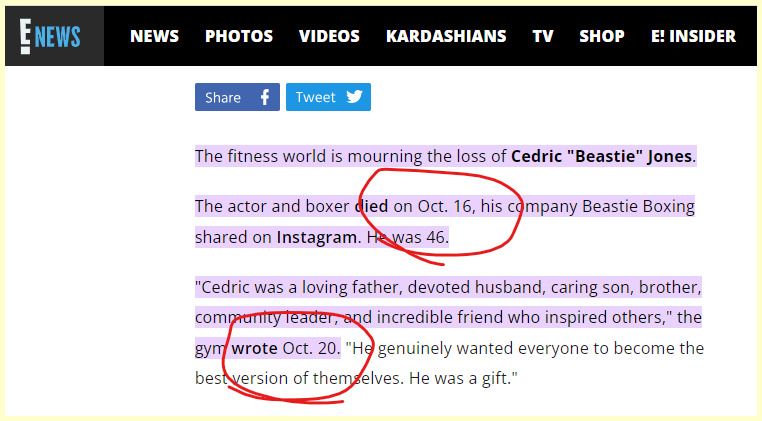Click the "He was 46." sentence
This screenshot has width=762, height=421.
[x=406, y=237]
